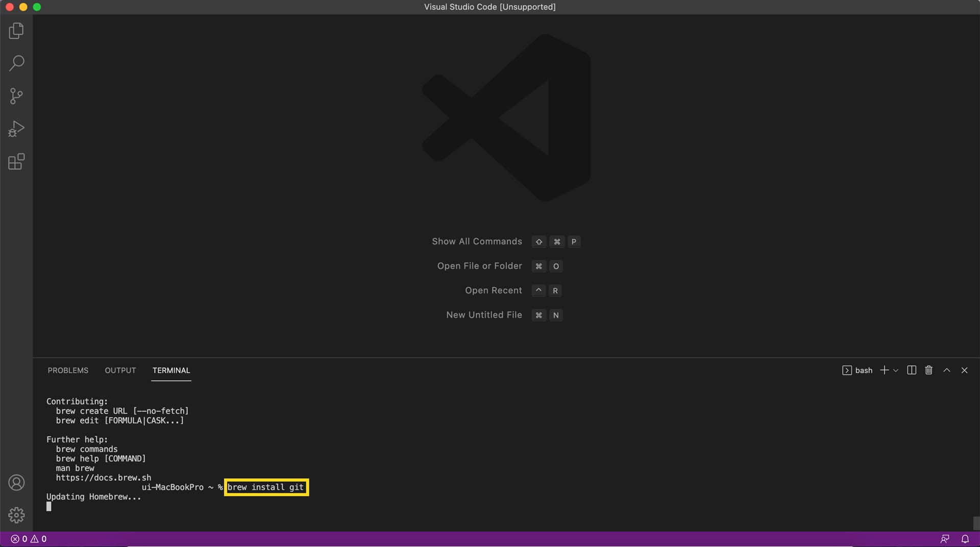The width and height of the screenshot is (980, 547).
Task: Split the terminal pane
Action: click(912, 370)
